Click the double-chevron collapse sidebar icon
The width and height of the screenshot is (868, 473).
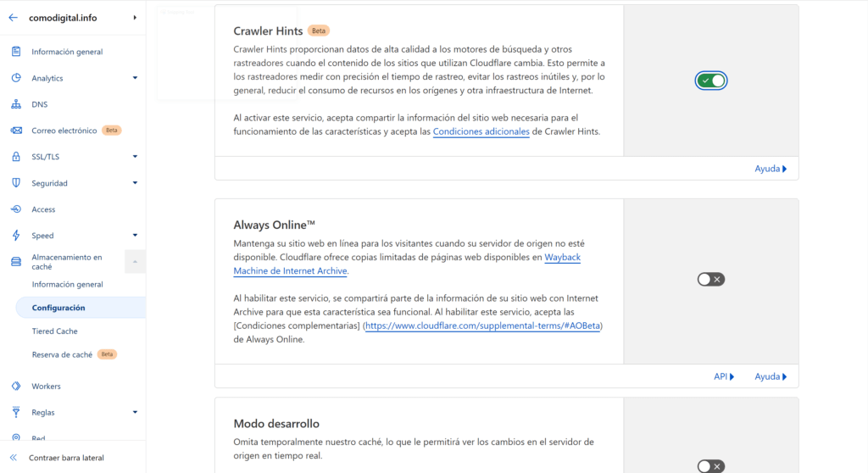coord(14,458)
